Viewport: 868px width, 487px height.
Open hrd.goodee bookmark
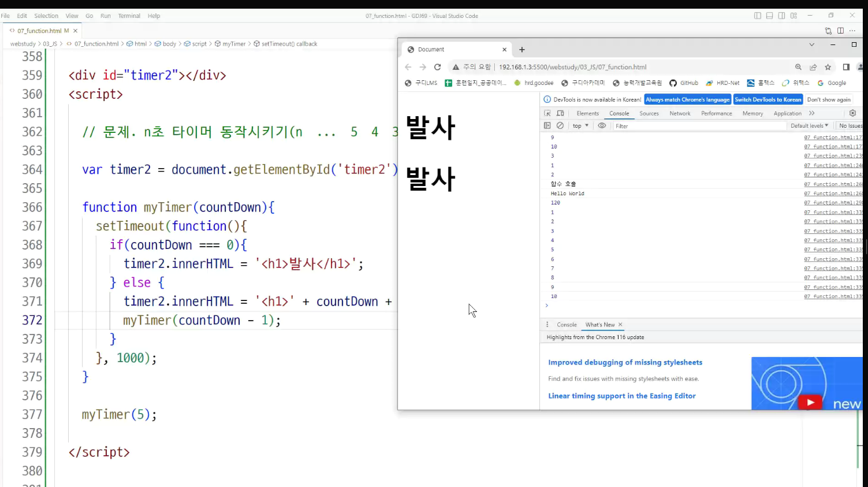tap(534, 83)
